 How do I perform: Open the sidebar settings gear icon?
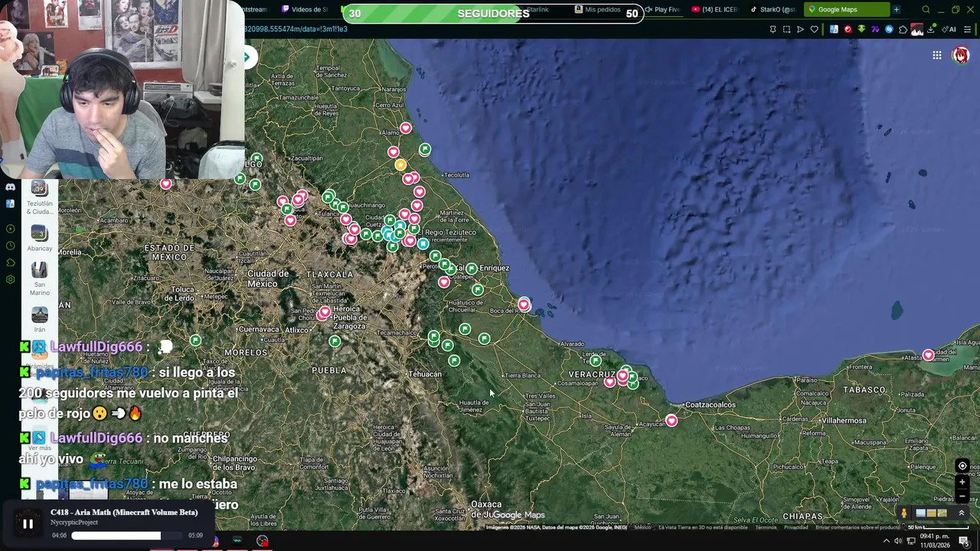(10, 279)
